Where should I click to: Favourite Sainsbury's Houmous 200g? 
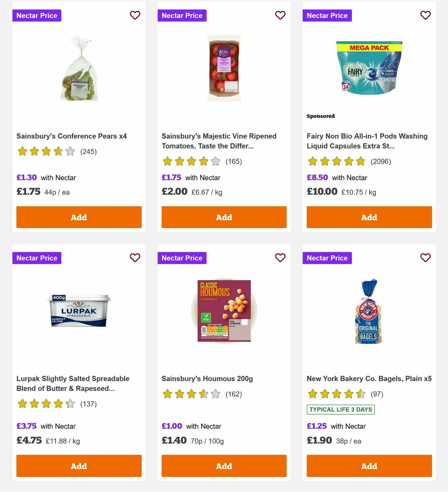280,258
